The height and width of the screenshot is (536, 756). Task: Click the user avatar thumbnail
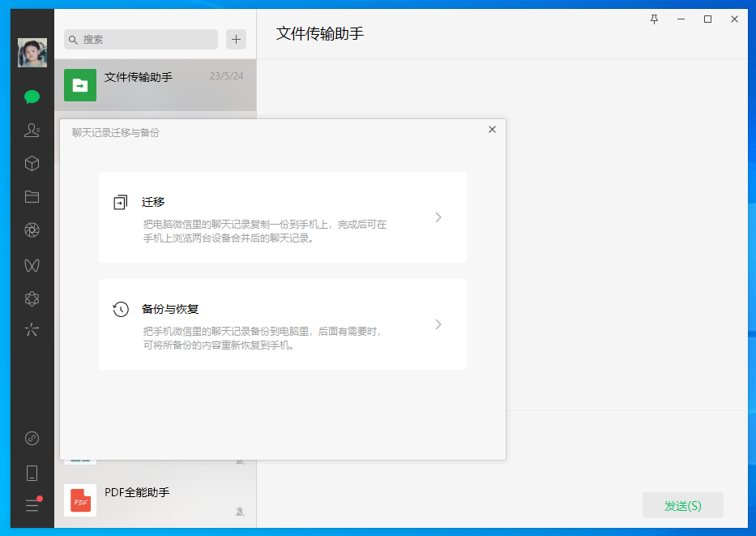pos(32,53)
